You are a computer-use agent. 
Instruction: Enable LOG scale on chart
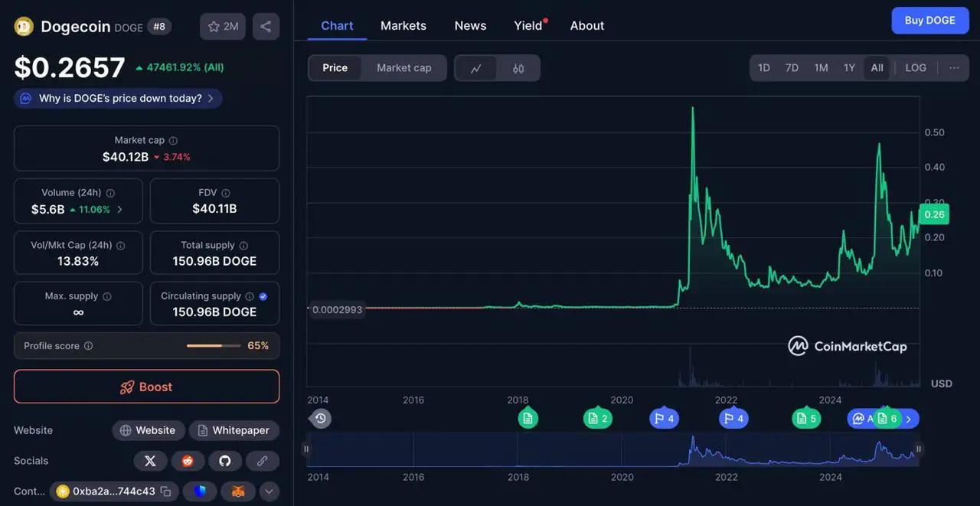point(916,68)
